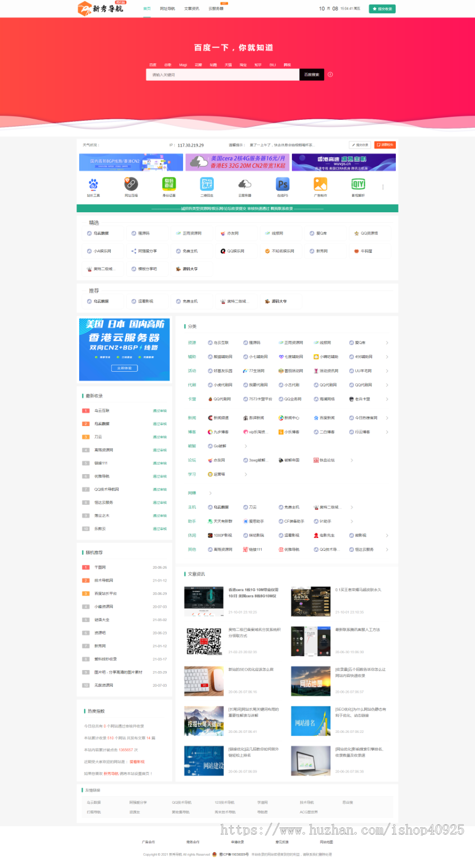Open the 站长工具 Baidu paw icon
Viewport: 475px width, 868px height.
93,184
